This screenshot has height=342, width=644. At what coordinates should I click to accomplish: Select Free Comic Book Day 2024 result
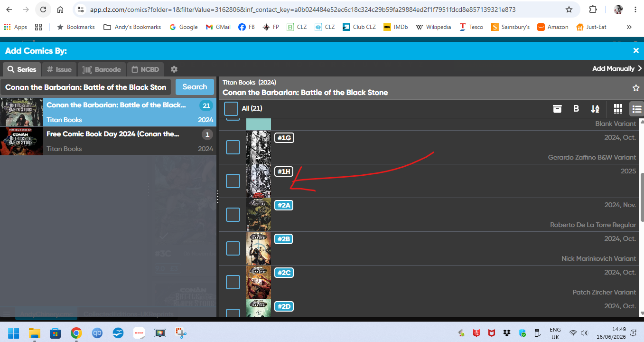point(108,141)
